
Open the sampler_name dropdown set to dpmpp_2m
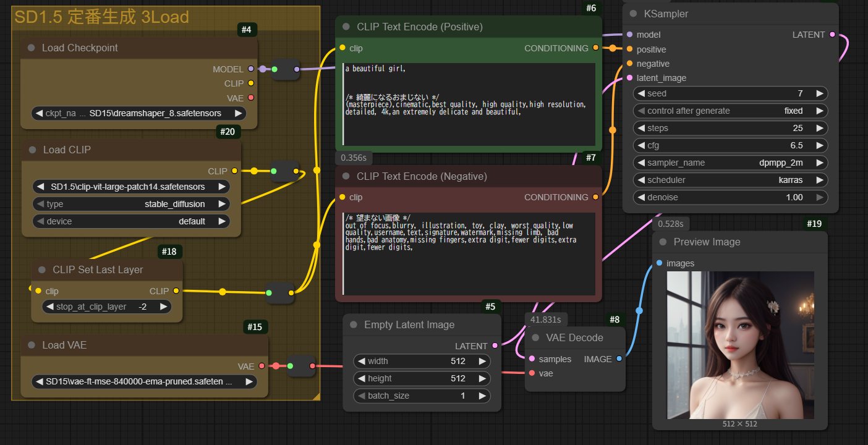pyautogui.click(x=731, y=163)
